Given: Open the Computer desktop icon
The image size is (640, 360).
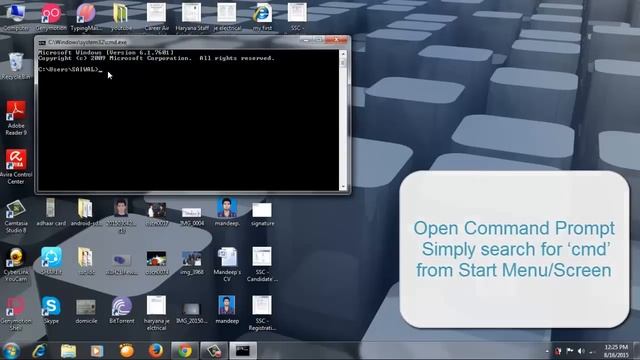Looking at the screenshot, I should point(16,16).
